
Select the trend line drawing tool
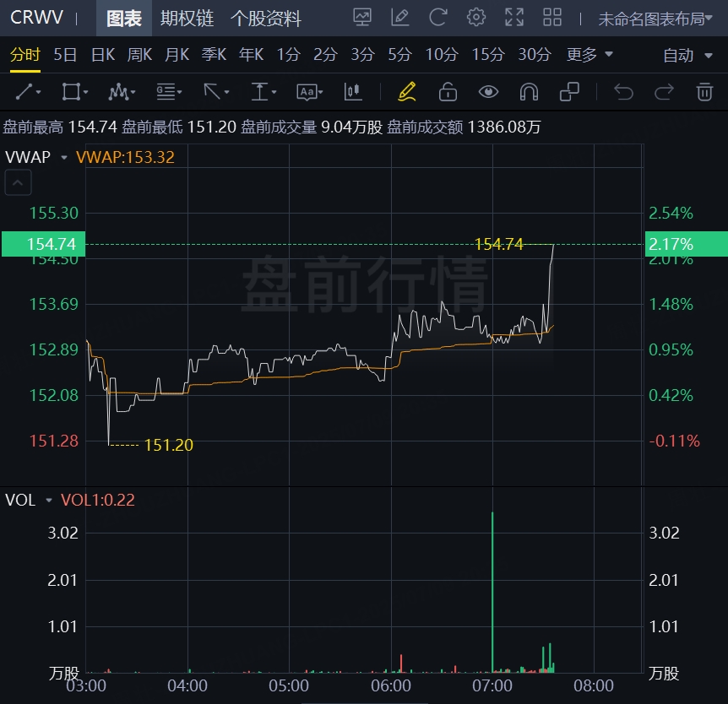pos(27,91)
